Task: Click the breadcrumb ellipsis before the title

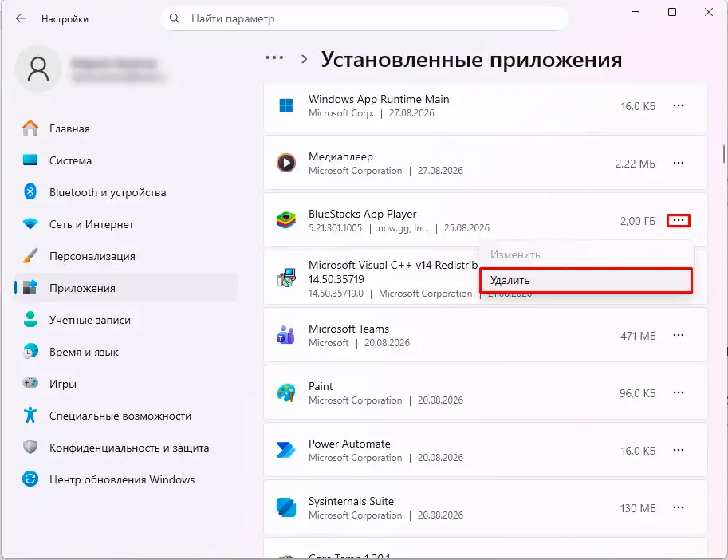Action: (x=274, y=58)
